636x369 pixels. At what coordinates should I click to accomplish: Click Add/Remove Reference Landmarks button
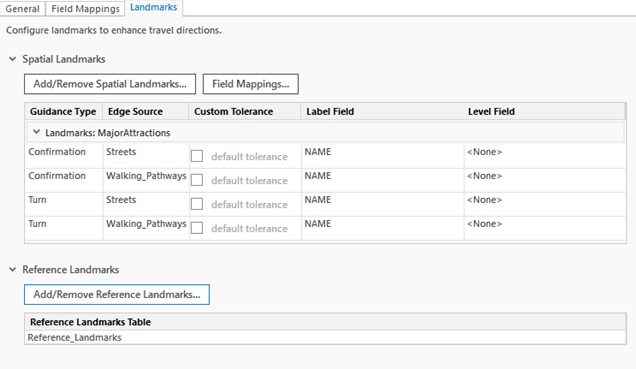117,294
